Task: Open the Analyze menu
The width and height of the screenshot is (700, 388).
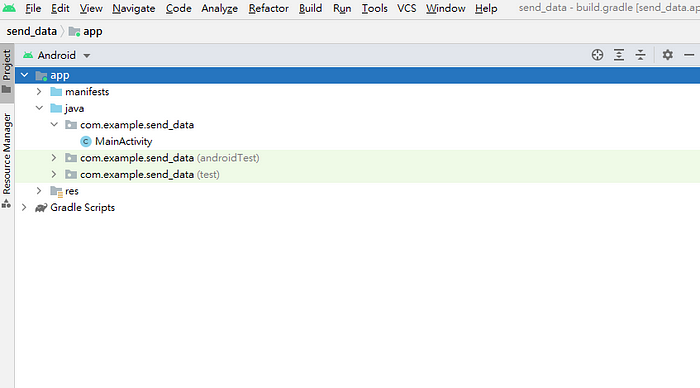Action: [219, 8]
